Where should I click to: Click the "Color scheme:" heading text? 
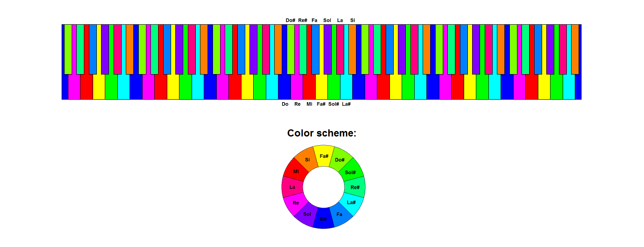(x=322, y=133)
